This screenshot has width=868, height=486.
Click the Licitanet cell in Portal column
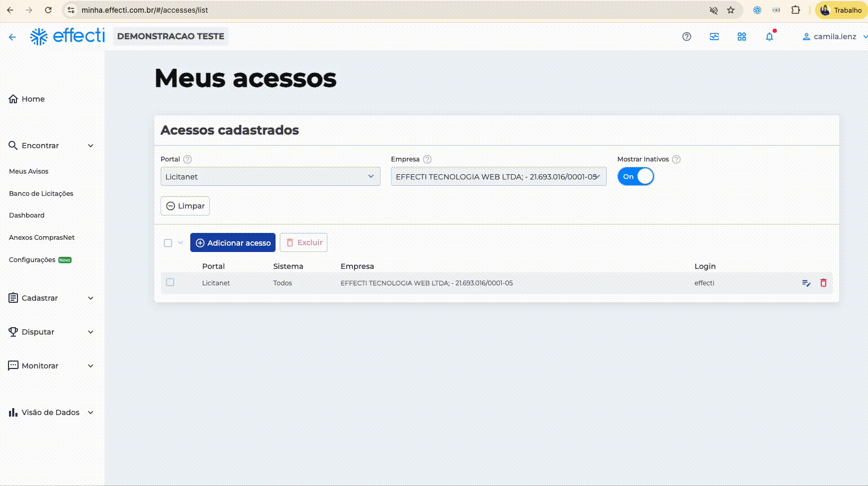(x=216, y=283)
